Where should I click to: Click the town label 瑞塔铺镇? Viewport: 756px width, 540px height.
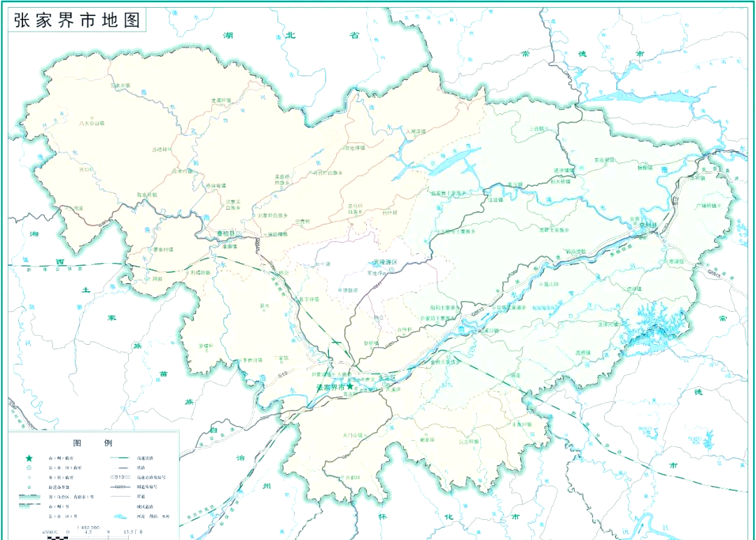point(278,234)
